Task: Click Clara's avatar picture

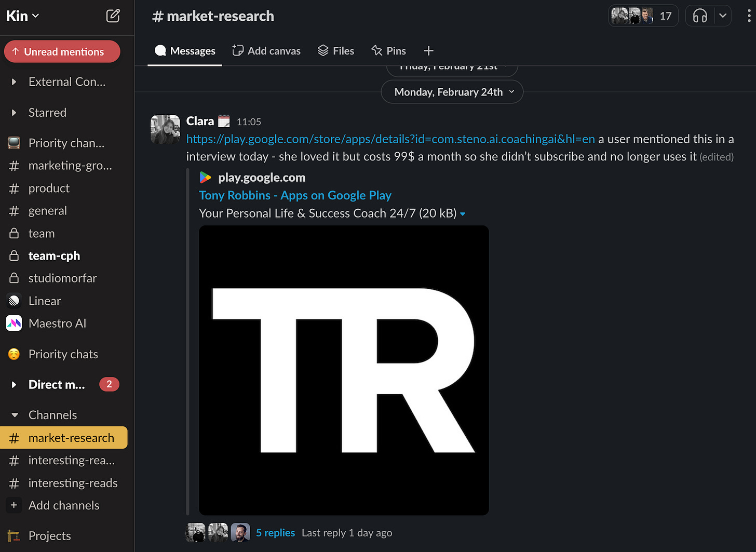Action: [x=165, y=129]
